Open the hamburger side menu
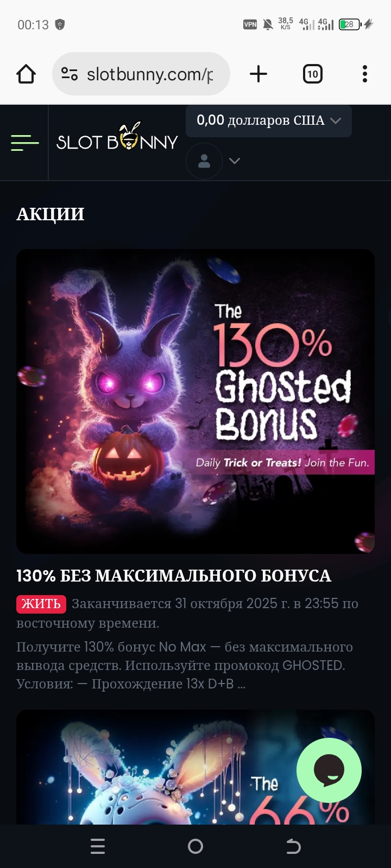391x868 pixels. pyautogui.click(x=25, y=143)
